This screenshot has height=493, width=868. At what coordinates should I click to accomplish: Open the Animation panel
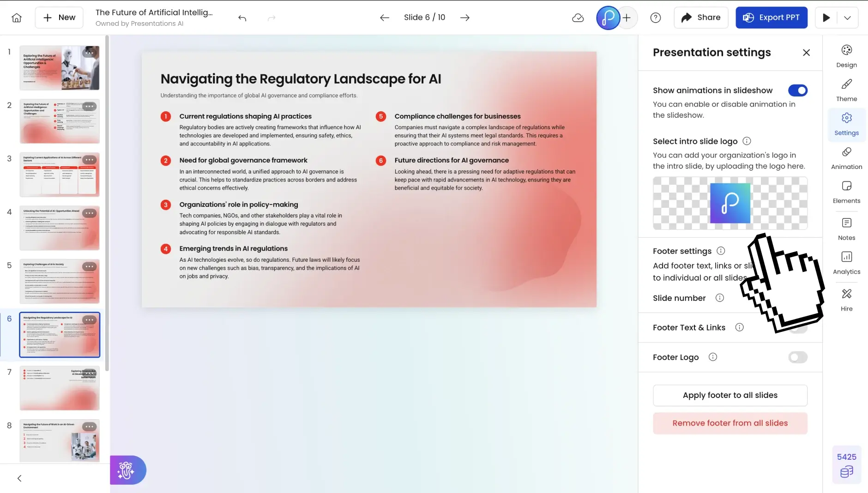click(x=846, y=158)
